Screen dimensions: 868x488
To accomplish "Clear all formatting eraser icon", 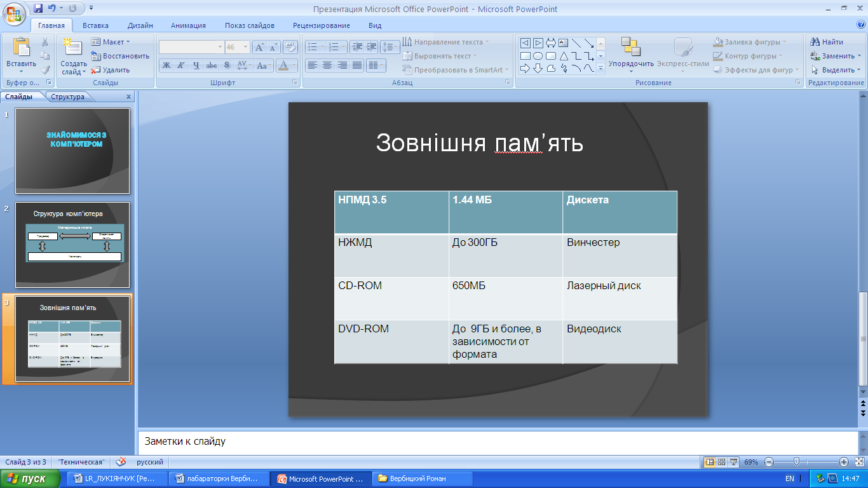I will 290,47.
